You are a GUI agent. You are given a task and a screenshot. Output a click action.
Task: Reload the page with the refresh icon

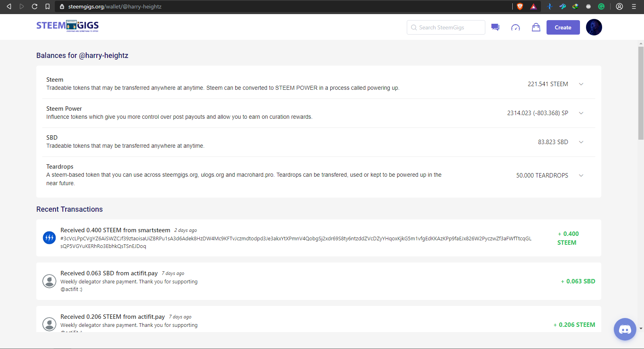tap(35, 6)
